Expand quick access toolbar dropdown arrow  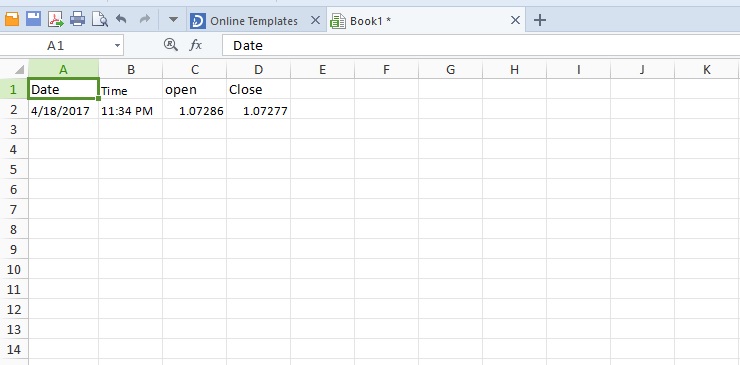(173, 20)
